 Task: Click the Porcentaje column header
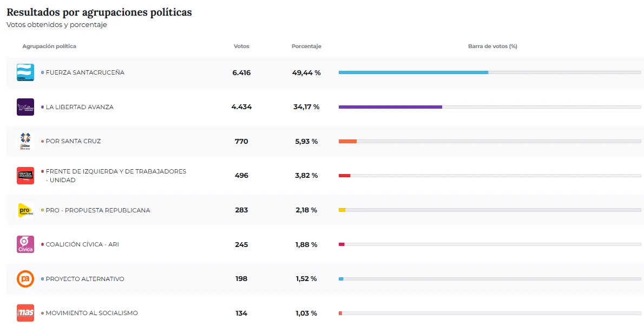click(306, 46)
